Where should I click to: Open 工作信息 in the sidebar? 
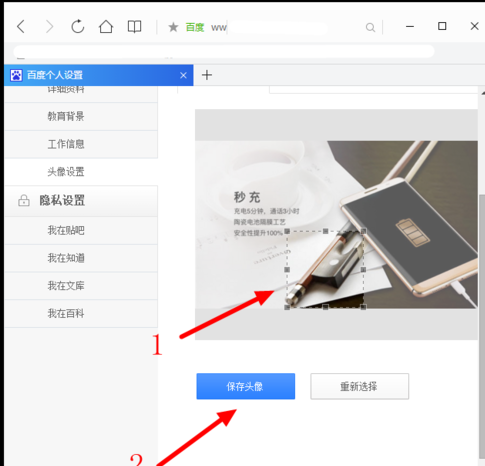(x=81, y=144)
